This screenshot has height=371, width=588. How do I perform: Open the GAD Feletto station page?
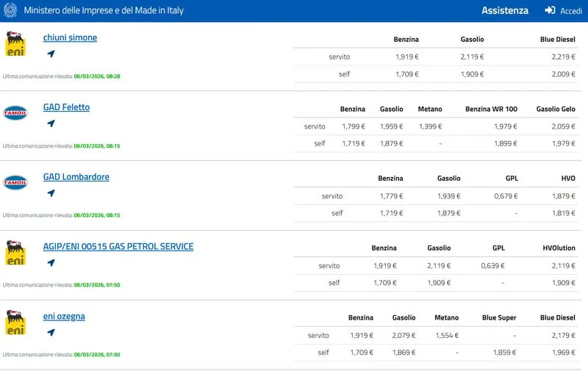coord(66,107)
